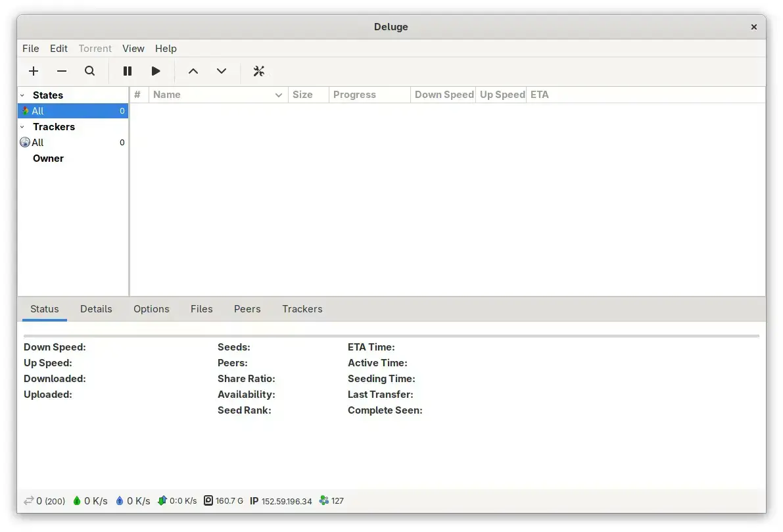783x532 pixels.
Task: Sort by the Name column header
Action: (218, 95)
